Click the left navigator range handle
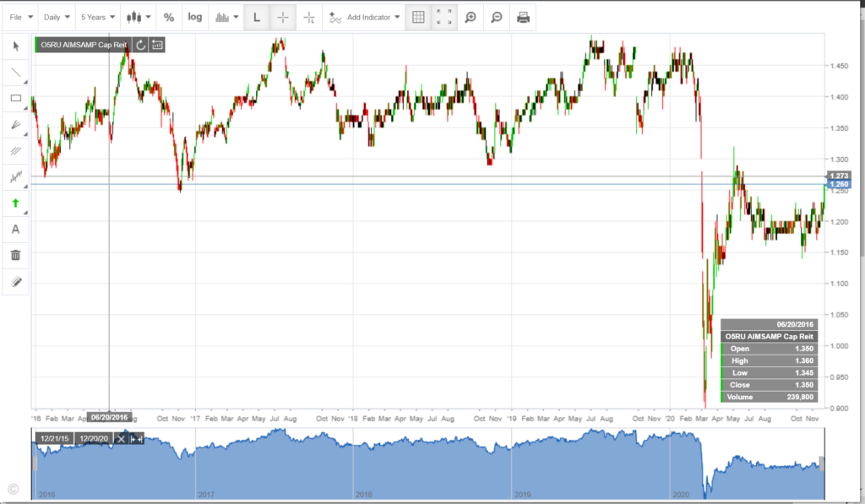Screen dimensions: 865x504 tap(35, 463)
